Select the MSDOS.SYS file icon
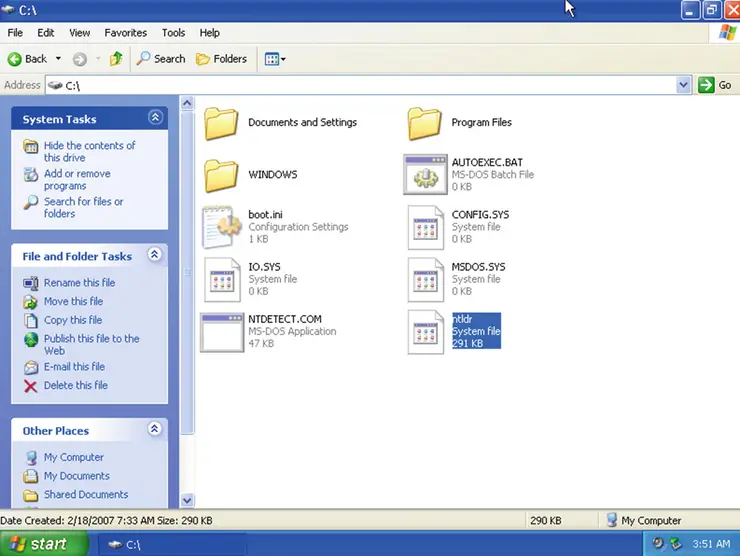This screenshot has height=556, width=740. pos(424,279)
